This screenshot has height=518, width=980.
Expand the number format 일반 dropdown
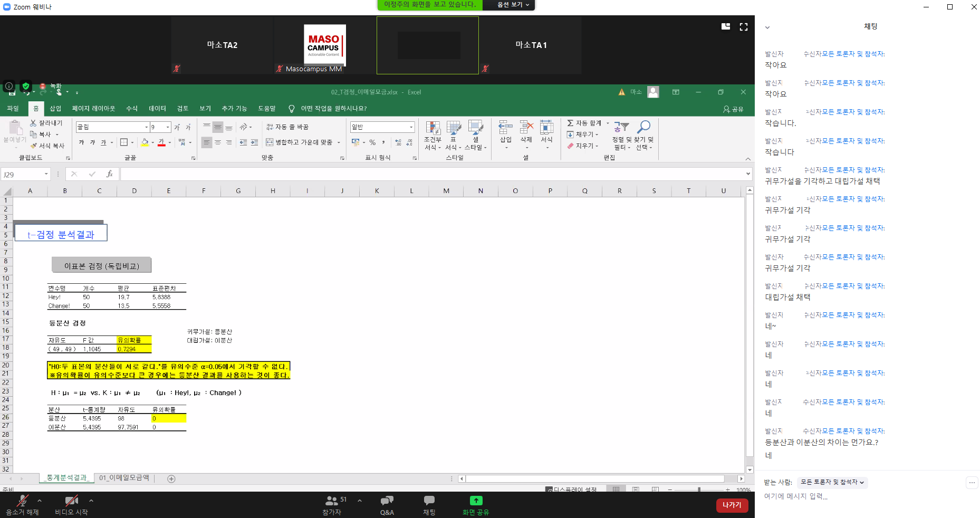click(x=411, y=127)
